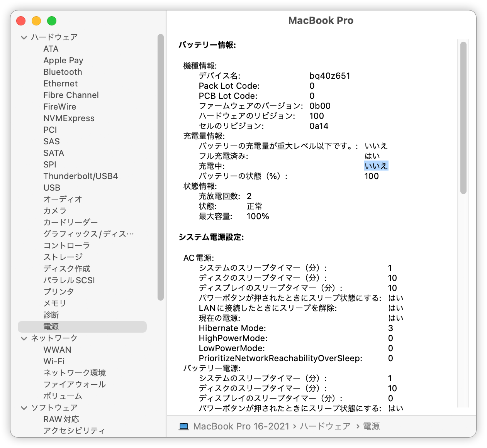The width and height of the screenshot is (487, 448).
Task: Click the MacBook Pro window title
Action: (x=321, y=20)
